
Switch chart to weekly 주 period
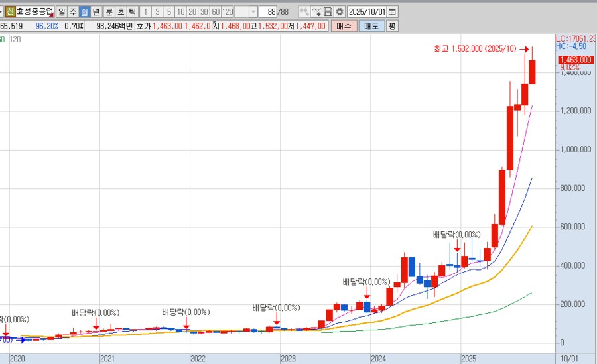[73, 12]
